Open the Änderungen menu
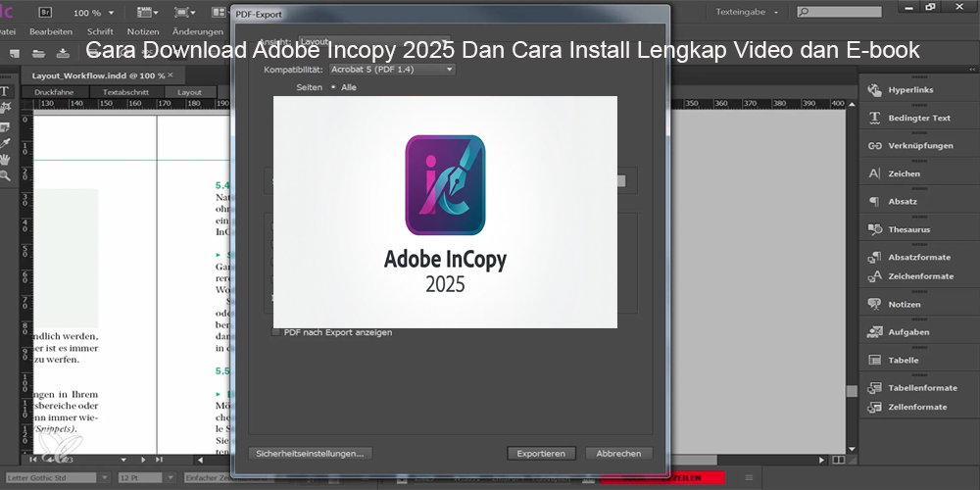The image size is (980, 490). [x=198, y=31]
